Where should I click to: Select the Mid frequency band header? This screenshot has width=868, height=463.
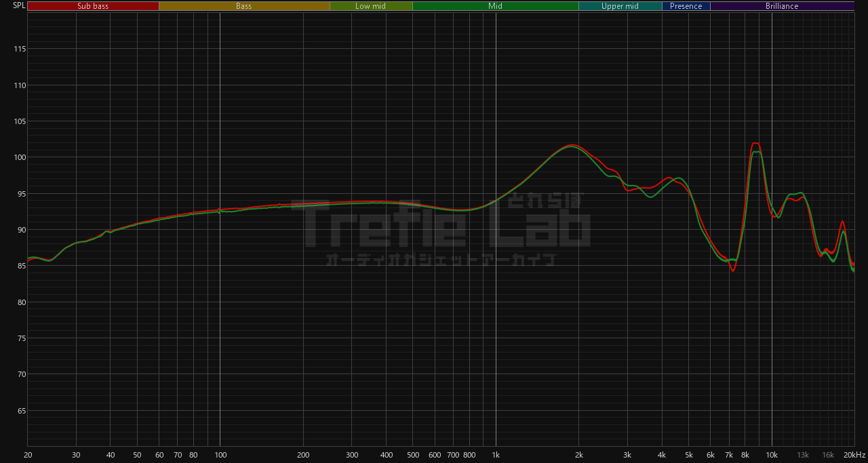point(495,6)
